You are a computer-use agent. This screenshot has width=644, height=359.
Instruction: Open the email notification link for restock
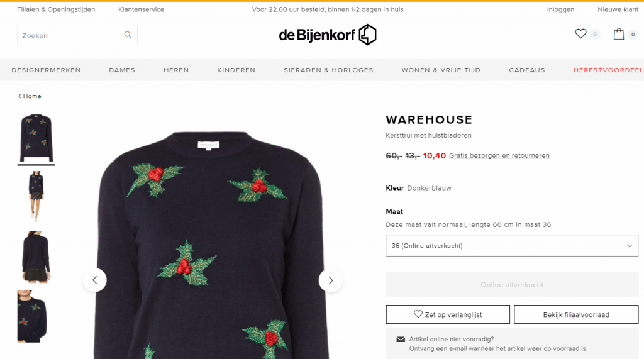pyautogui.click(x=498, y=348)
